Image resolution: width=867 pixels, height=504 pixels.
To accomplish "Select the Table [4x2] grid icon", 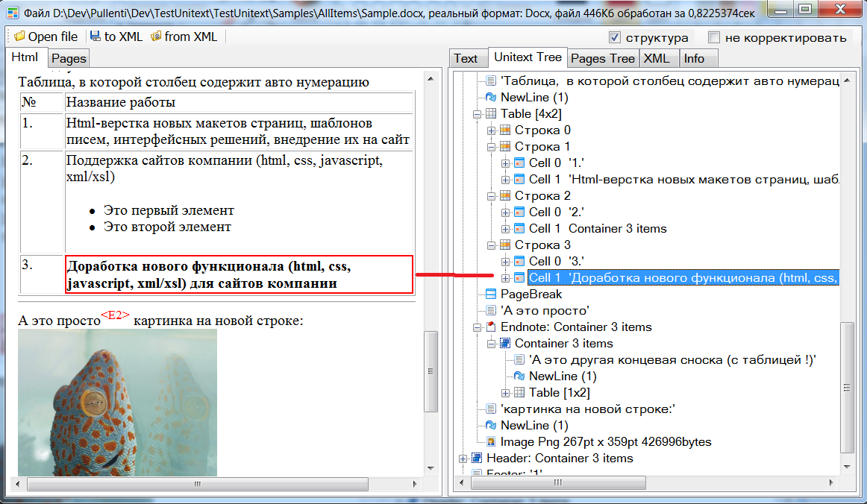I will click(x=491, y=114).
